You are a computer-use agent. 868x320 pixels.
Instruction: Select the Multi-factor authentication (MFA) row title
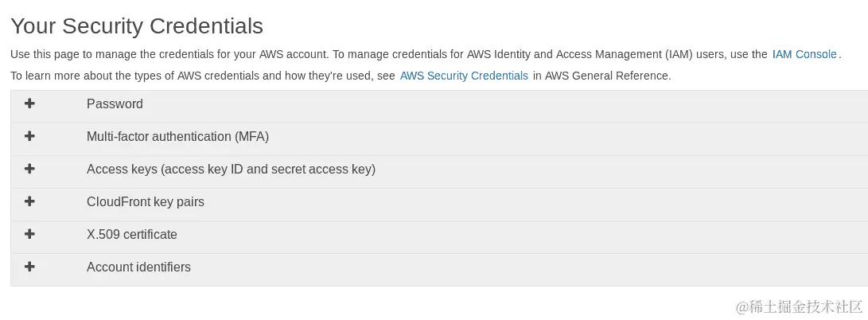(177, 137)
